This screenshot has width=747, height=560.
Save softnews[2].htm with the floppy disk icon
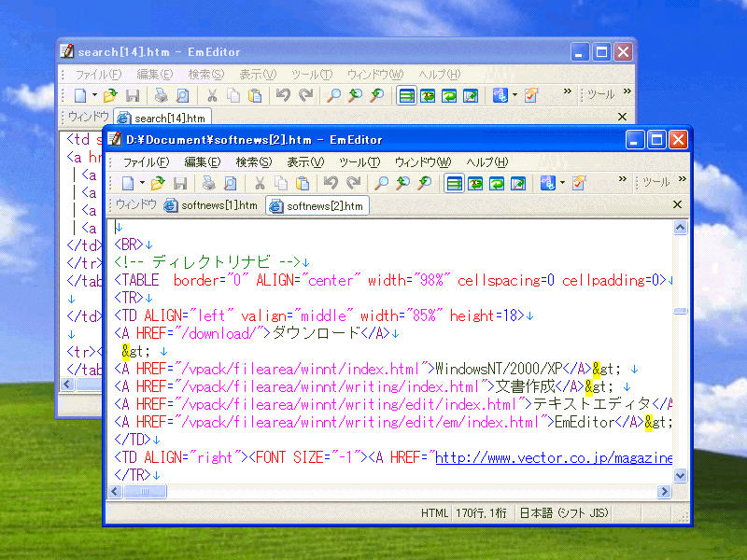(180, 183)
